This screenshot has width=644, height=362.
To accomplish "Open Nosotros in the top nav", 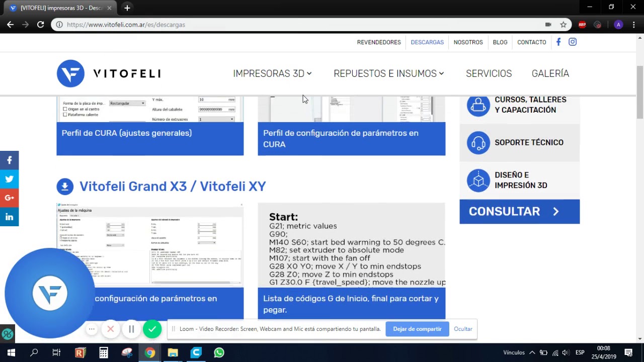I will pyautogui.click(x=468, y=42).
